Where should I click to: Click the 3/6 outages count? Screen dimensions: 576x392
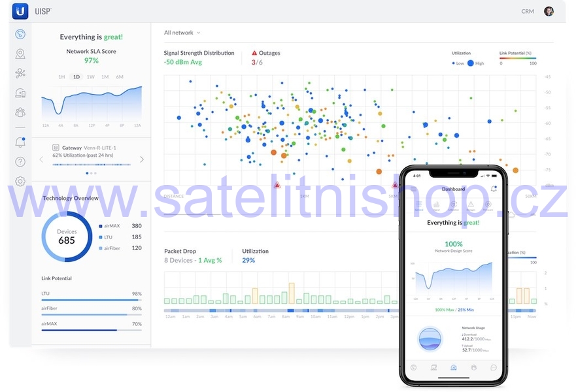point(257,63)
